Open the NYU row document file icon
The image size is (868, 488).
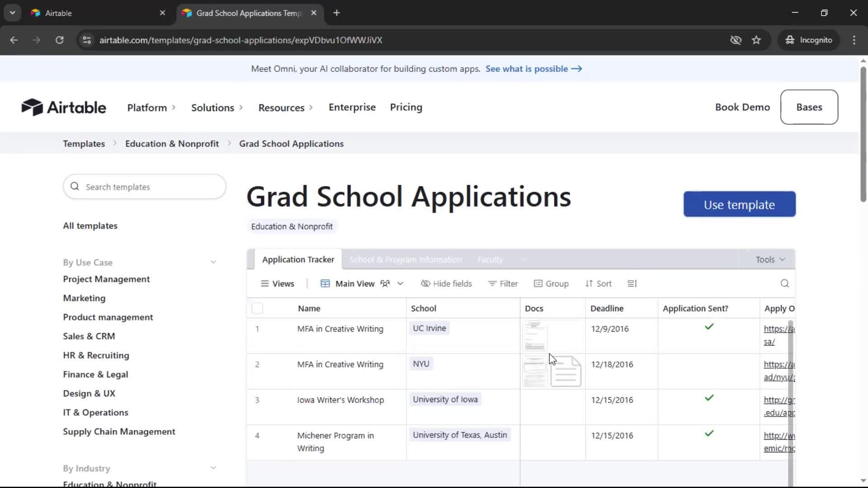click(x=566, y=371)
